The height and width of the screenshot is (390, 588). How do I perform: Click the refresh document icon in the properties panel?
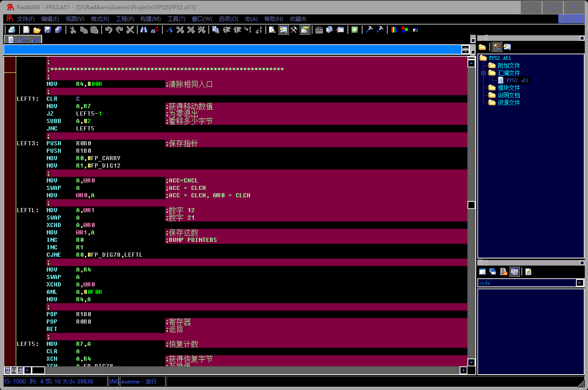[x=528, y=272]
